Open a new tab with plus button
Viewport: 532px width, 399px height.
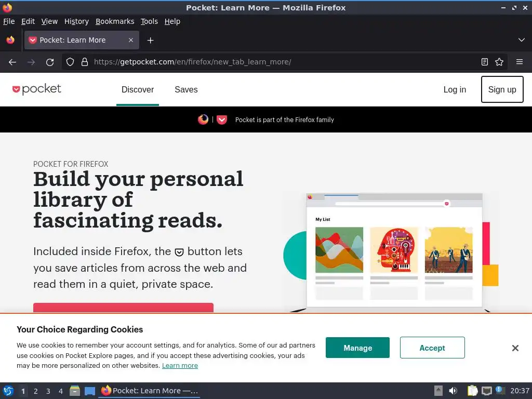point(150,41)
